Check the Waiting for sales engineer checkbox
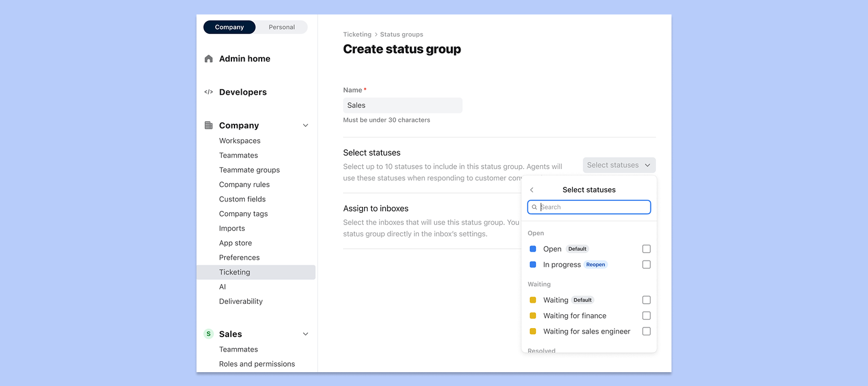This screenshot has height=386, width=868. pyautogui.click(x=646, y=332)
